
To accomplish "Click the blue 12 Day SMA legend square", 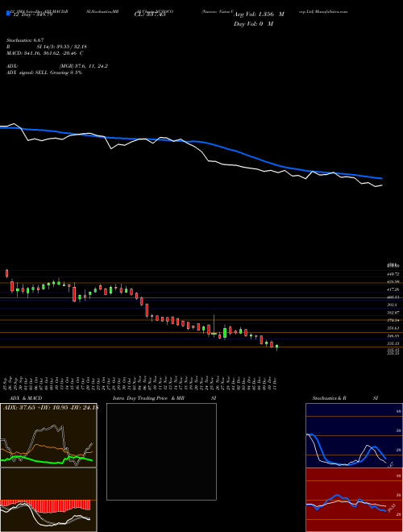I will tap(8, 14).
